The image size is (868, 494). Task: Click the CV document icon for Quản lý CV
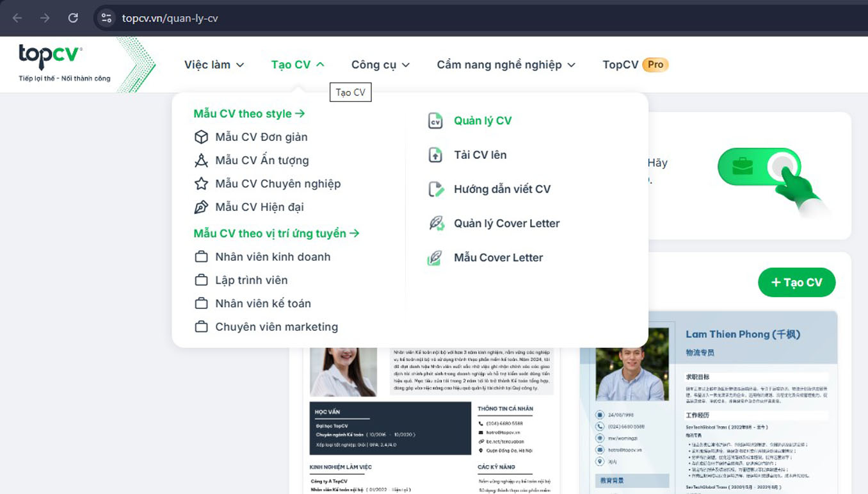pyautogui.click(x=435, y=120)
